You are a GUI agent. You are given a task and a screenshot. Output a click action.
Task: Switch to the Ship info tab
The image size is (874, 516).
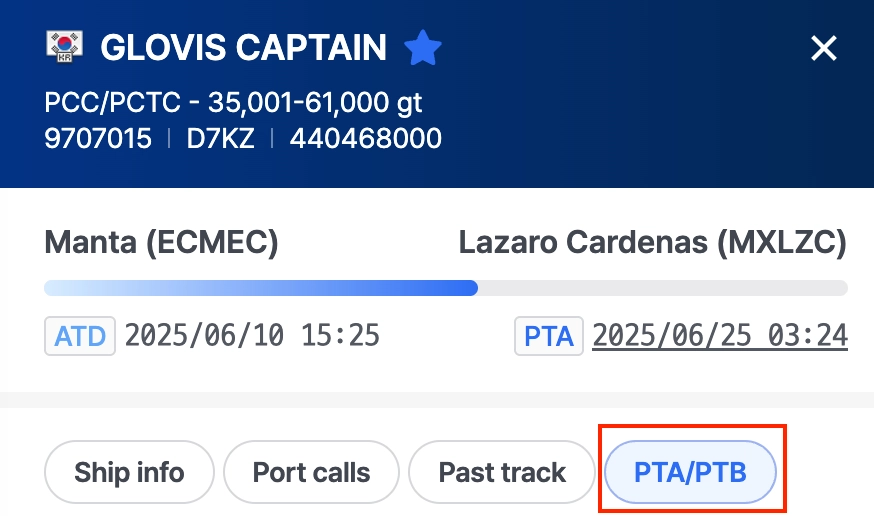tap(129, 472)
